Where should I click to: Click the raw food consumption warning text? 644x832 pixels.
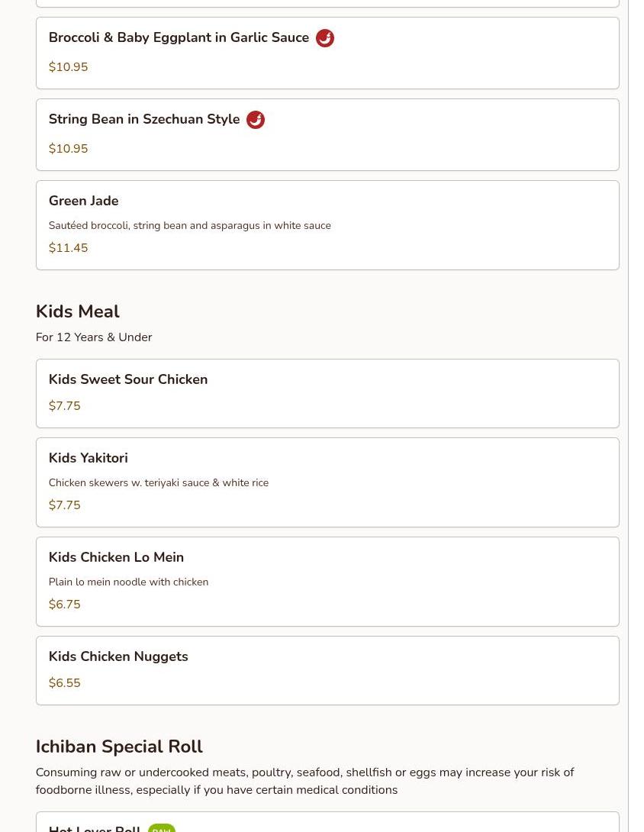click(x=304, y=782)
